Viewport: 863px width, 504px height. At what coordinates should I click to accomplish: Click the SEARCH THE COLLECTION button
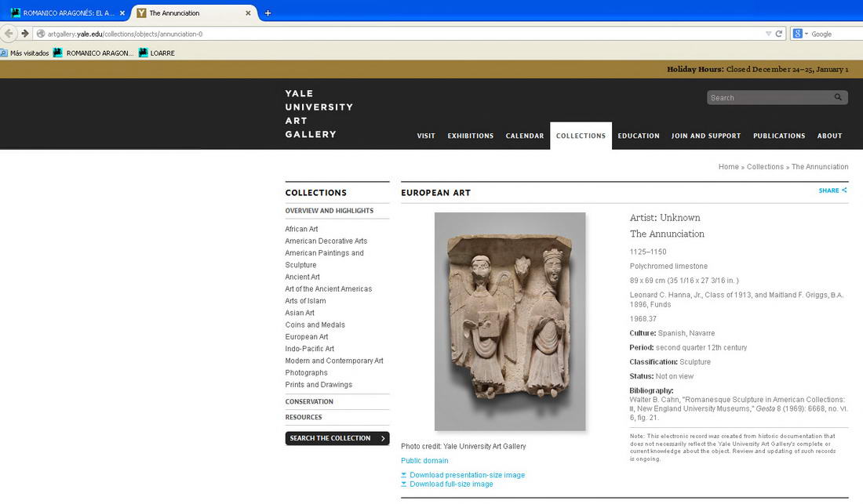[337, 438]
